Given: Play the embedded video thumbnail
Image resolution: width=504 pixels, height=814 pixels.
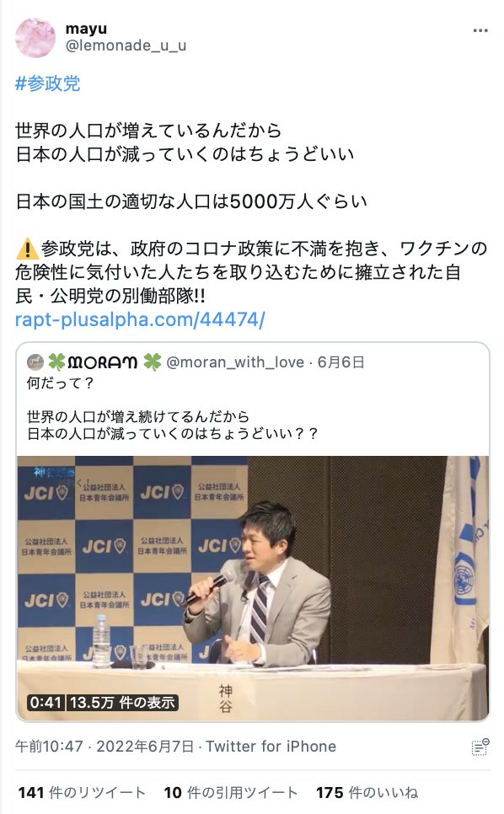Looking at the screenshot, I should point(253,588).
